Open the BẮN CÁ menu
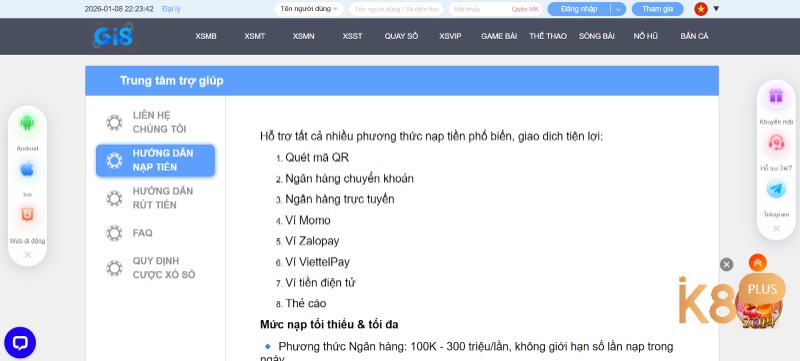Viewport: 800px width, 361px height. (694, 36)
